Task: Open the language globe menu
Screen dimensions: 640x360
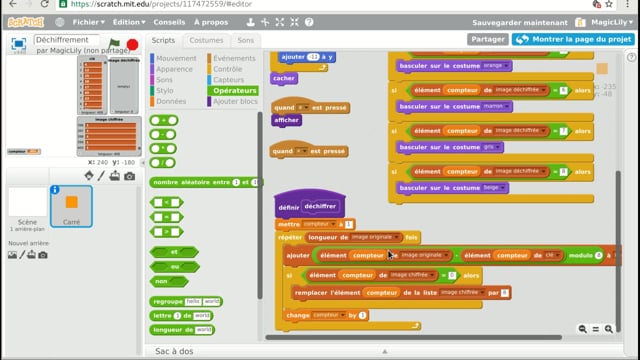Action: click(60, 22)
